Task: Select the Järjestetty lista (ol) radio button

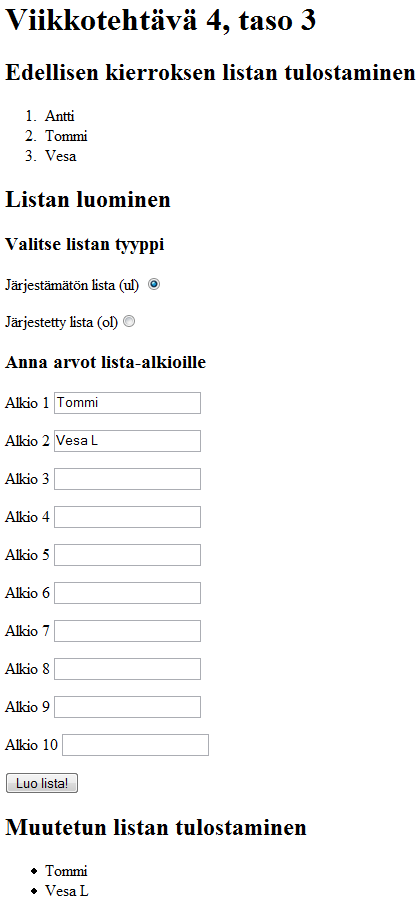Action: click(129, 322)
